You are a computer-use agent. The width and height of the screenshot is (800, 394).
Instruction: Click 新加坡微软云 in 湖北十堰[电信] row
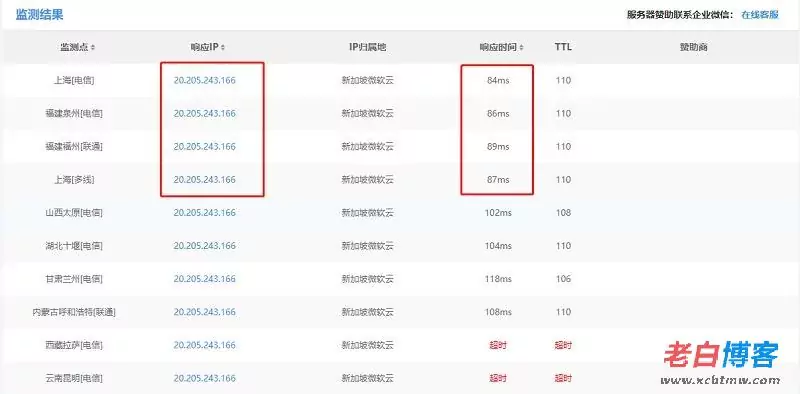(367, 246)
